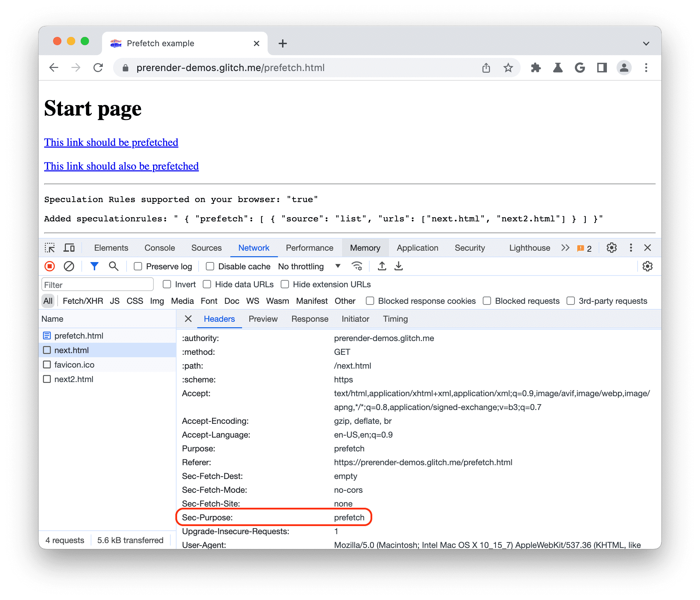Click the DevTools more options icon
The width and height of the screenshot is (700, 600).
(631, 248)
